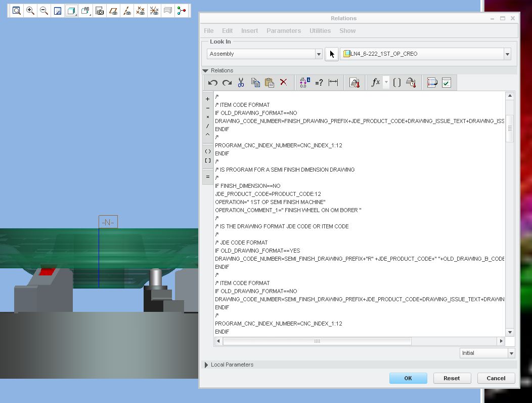
Task: Insert equals sign from side panel
Action: tap(208, 177)
